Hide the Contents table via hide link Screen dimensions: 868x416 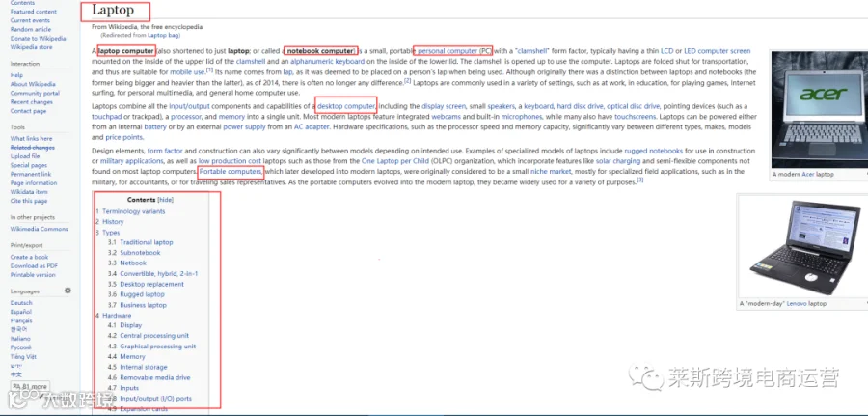point(166,200)
